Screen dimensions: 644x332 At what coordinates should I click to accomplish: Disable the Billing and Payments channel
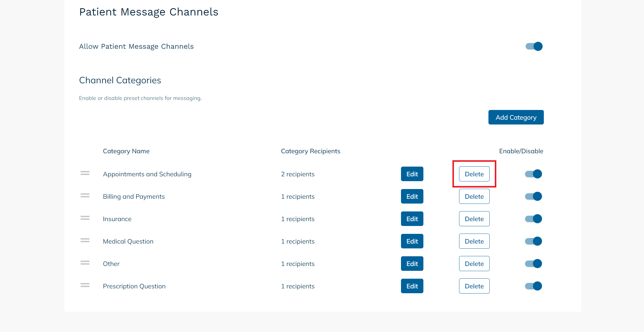(534, 196)
